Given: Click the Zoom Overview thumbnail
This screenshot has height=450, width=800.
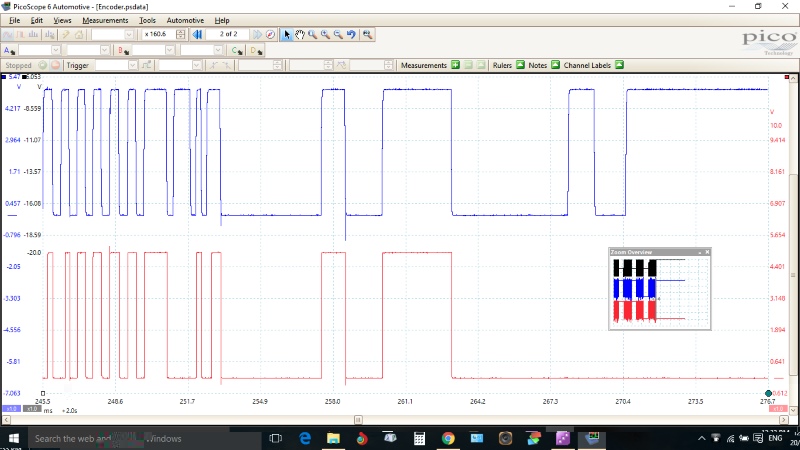Looking at the screenshot, I should [x=660, y=292].
